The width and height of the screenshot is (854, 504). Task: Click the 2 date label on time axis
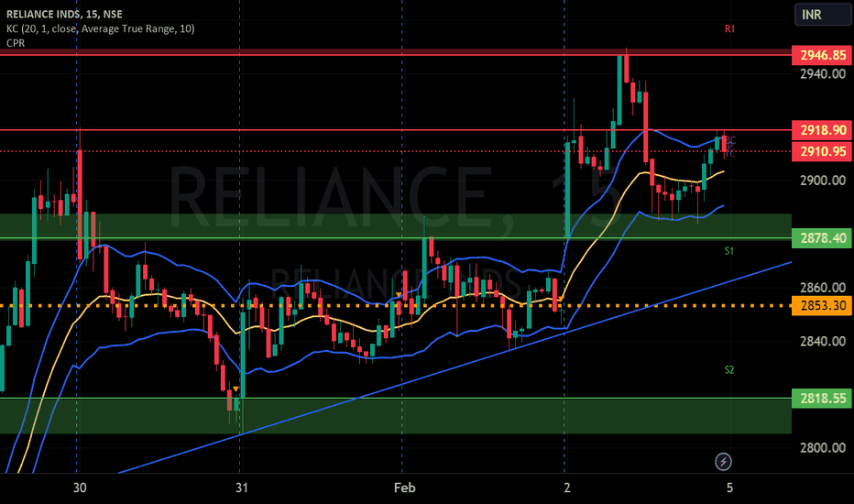[x=567, y=488]
